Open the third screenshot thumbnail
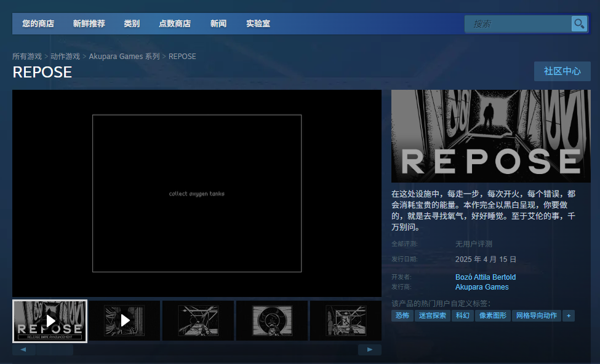This screenshot has height=364, width=600. click(198, 320)
